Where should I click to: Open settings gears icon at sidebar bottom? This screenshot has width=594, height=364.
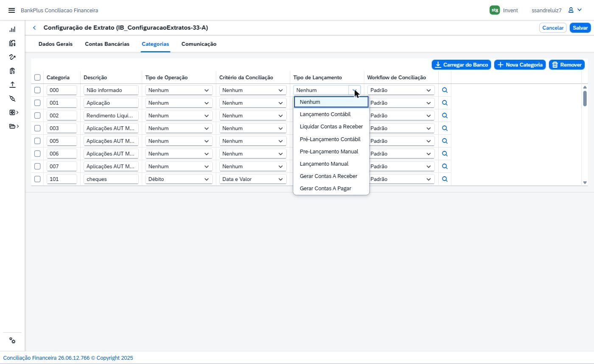(12, 341)
